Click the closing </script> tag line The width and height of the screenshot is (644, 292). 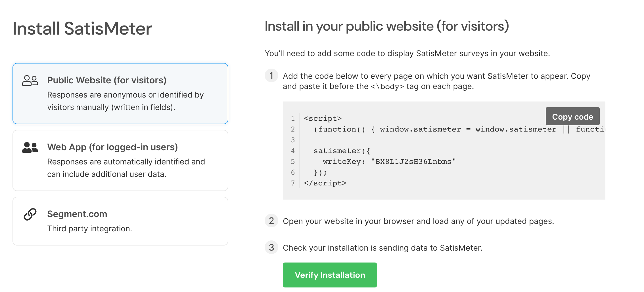(x=325, y=183)
